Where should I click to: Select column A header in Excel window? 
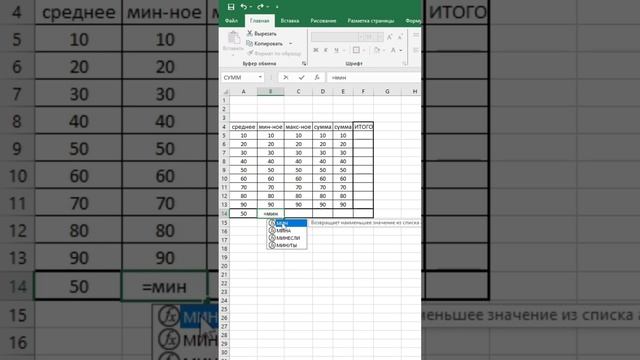[x=243, y=91]
